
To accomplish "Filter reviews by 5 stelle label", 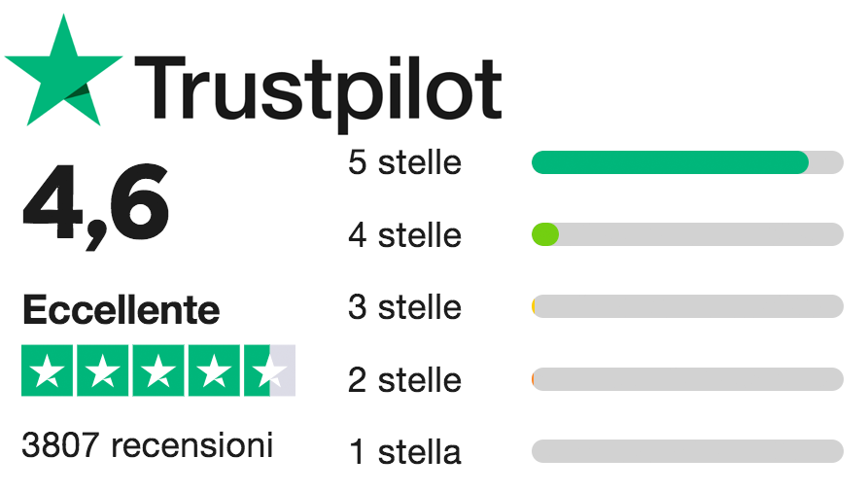I will pyautogui.click(x=404, y=162).
